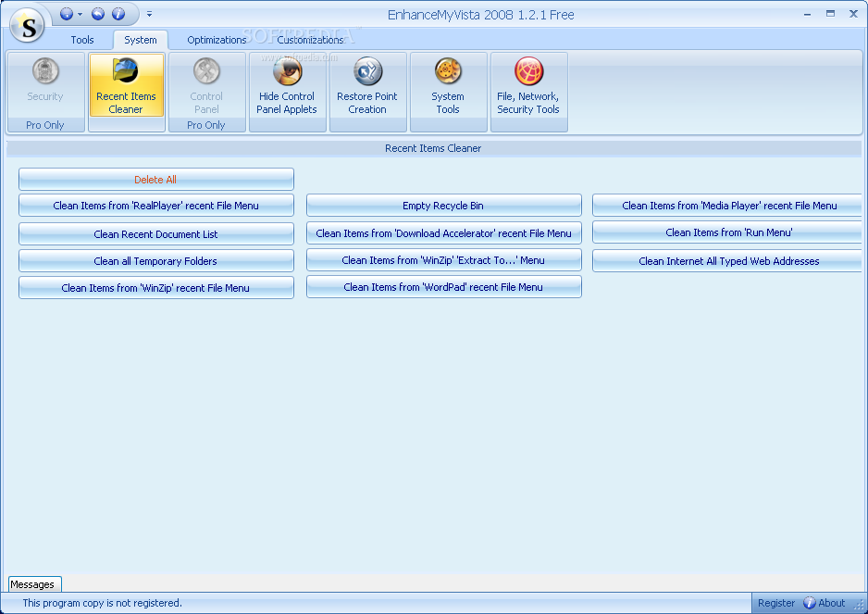Viewport: 868px width, 614px height.
Task: Click the Pro Only label under Security
Action: click(45, 125)
